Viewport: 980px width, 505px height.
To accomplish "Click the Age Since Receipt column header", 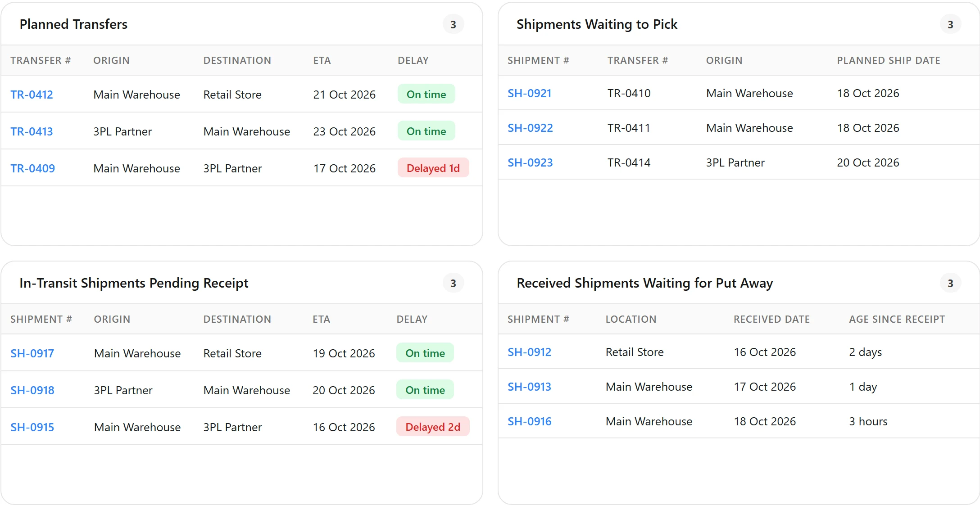I will 897,319.
